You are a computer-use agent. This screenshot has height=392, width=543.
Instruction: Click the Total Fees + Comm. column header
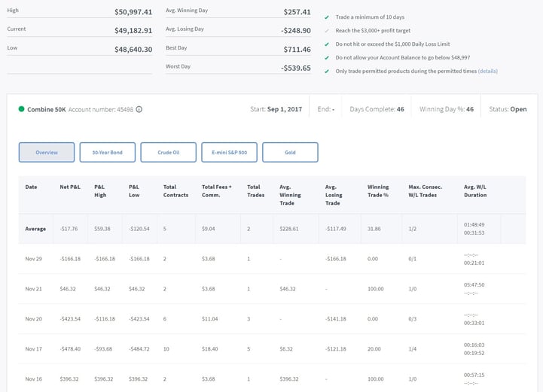pyautogui.click(x=217, y=190)
